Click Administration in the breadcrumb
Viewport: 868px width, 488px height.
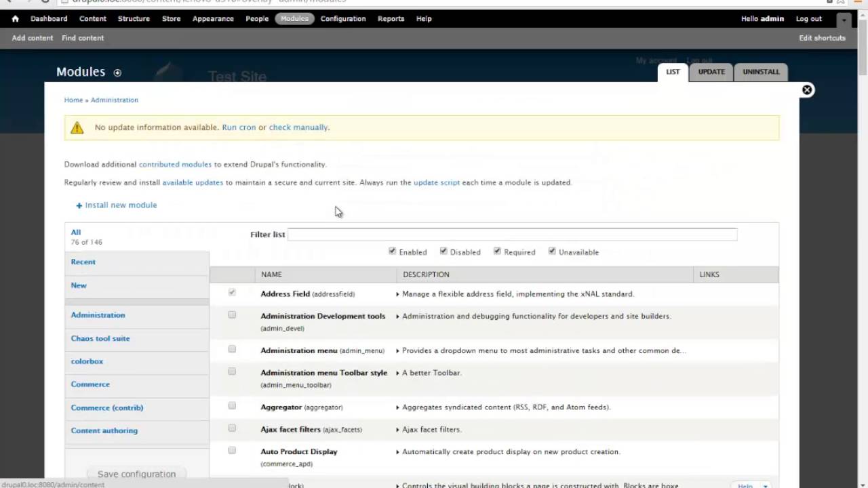(115, 100)
